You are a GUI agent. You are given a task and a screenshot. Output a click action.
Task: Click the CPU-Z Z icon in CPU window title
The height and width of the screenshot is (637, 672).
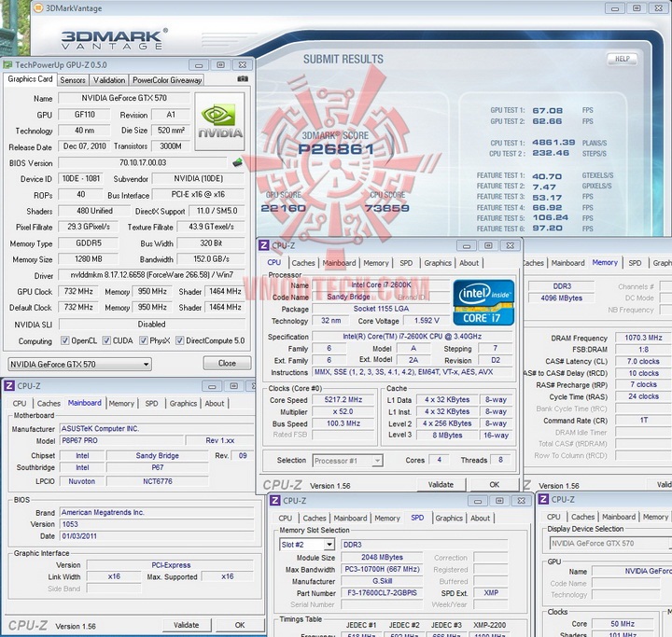coord(264,245)
